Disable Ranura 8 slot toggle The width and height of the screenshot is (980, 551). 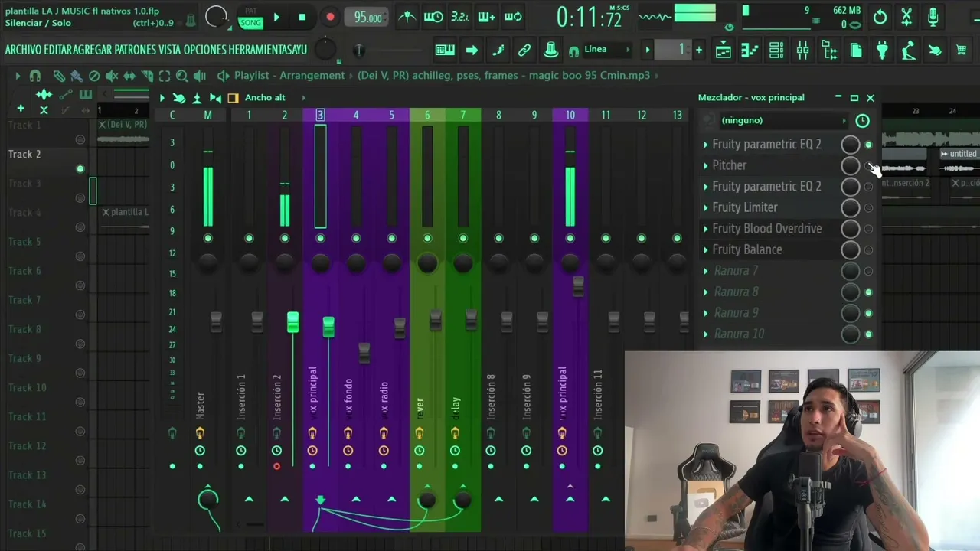coord(868,292)
